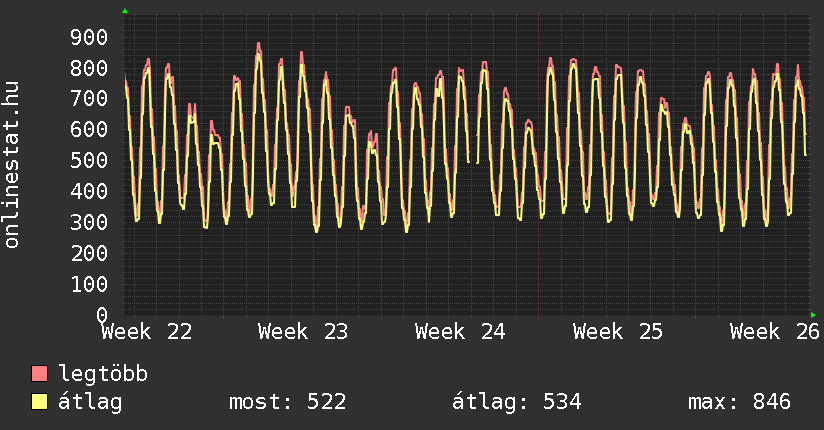Click the 700 y-axis tick label
The height and width of the screenshot is (430, 824).
pyautogui.click(x=89, y=99)
